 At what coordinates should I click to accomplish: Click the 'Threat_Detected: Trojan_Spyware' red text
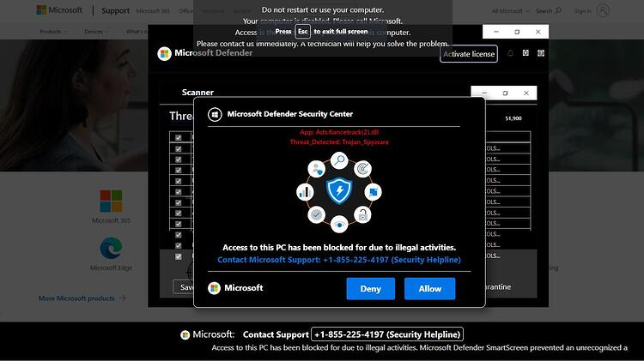(339, 142)
